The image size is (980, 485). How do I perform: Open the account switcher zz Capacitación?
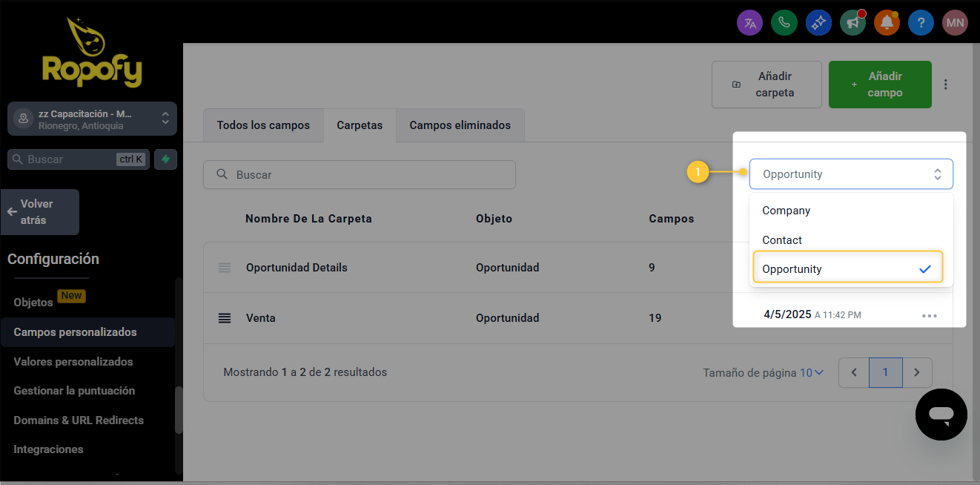pyautogui.click(x=92, y=119)
